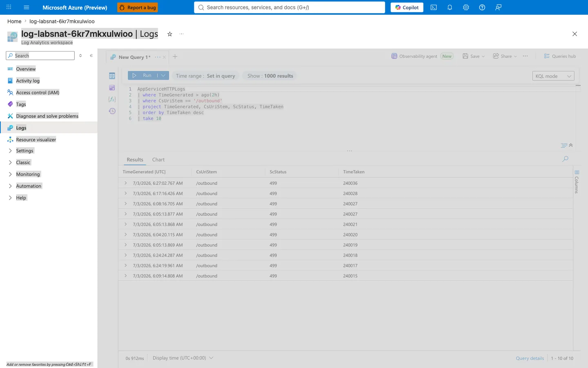
Task: Select the Results tab
Action: pos(135,160)
